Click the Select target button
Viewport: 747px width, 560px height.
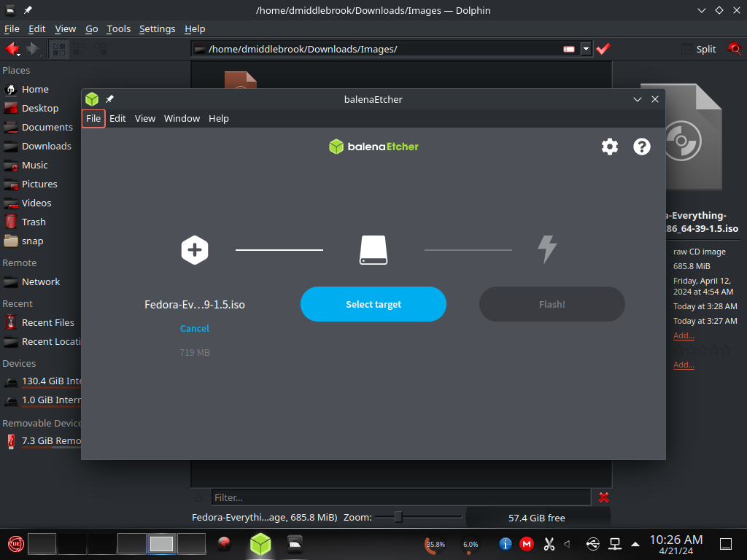click(x=373, y=304)
